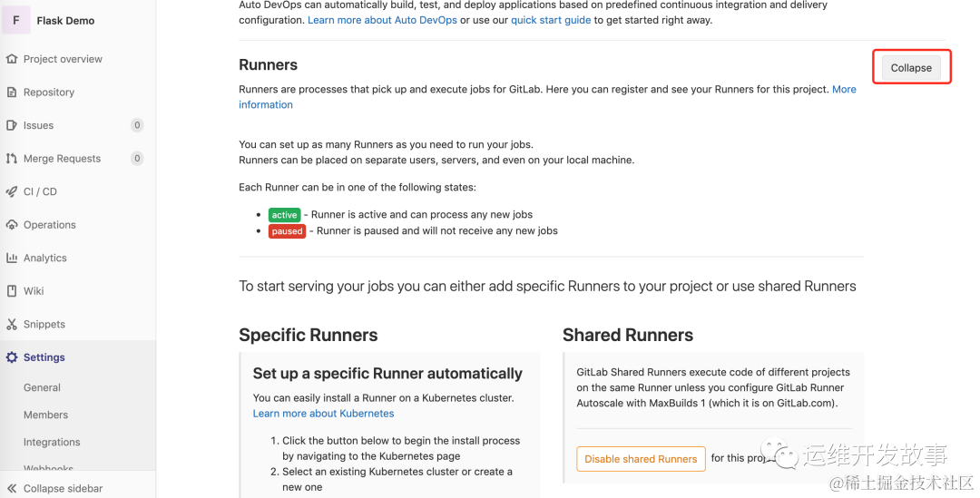
Task: Open Learn more about Kubernetes link
Action: pos(323,413)
